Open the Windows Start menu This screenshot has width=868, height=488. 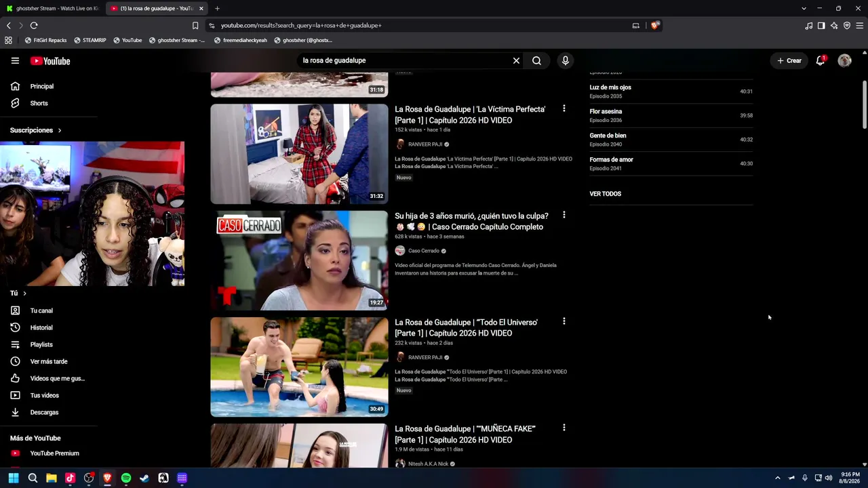coord(14,478)
